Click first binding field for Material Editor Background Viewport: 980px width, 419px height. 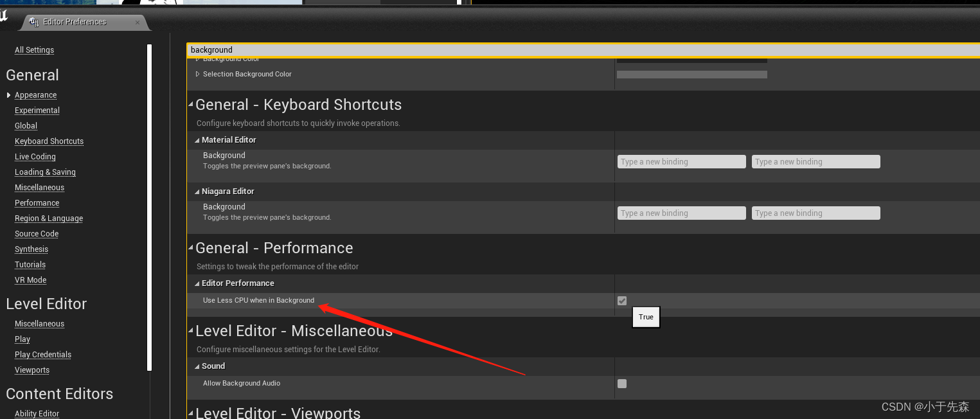681,162
